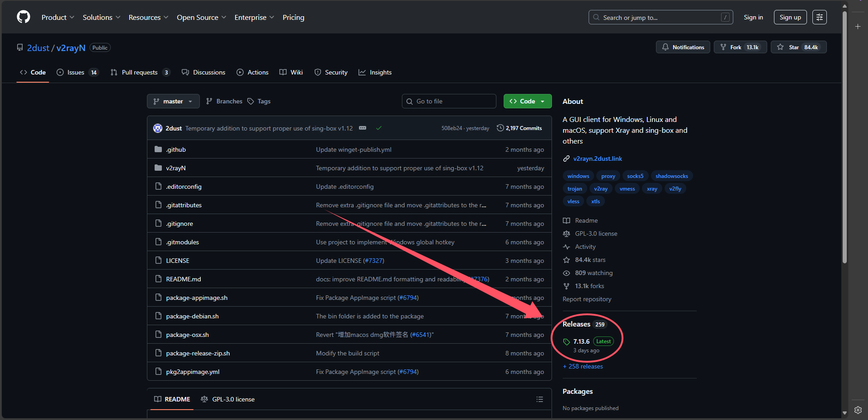Screen dimensions: 868x420
Task: Open the green Code dropdown button
Action: click(x=528, y=101)
